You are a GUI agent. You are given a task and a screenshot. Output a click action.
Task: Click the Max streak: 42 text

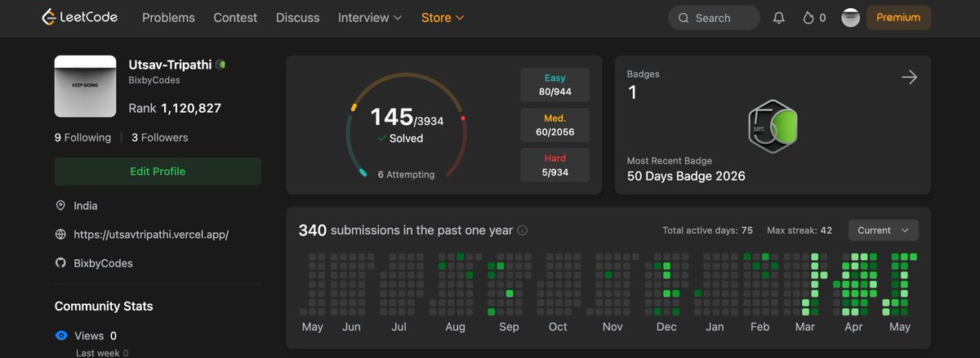pyautogui.click(x=800, y=230)
